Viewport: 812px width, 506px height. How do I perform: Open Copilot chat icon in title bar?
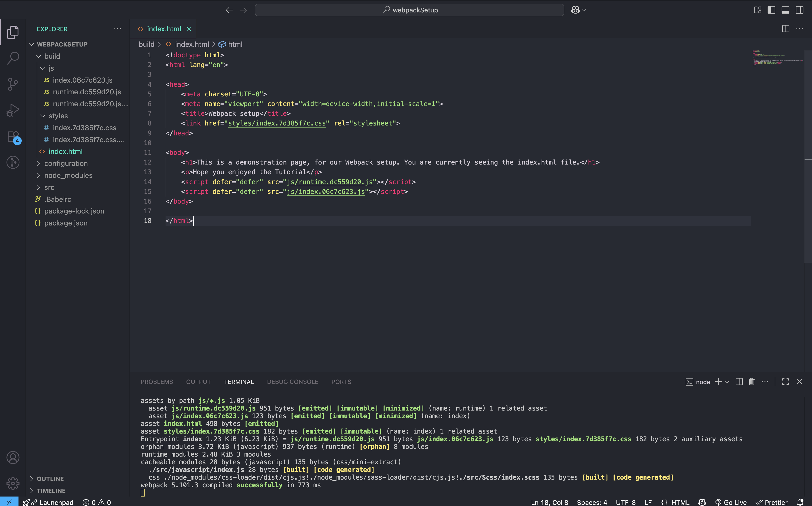575,10
